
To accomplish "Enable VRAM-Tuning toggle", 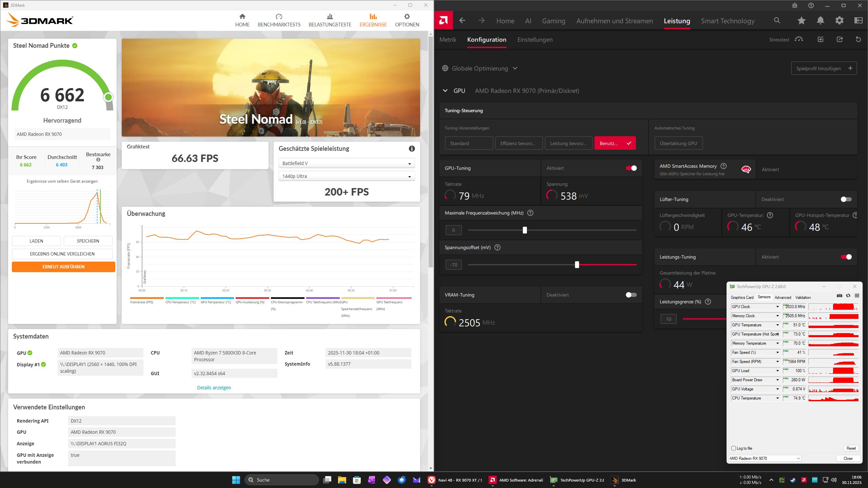I will coord(630,295).
